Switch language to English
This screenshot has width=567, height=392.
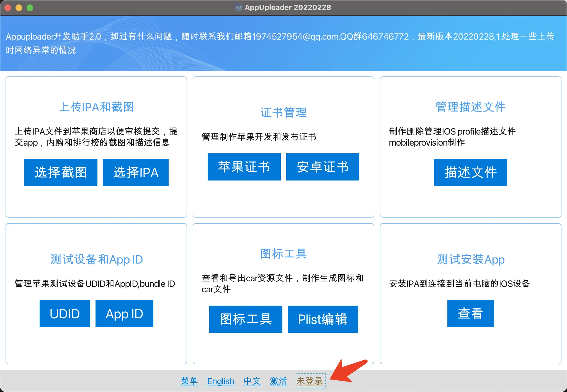(x=220, y=381)
